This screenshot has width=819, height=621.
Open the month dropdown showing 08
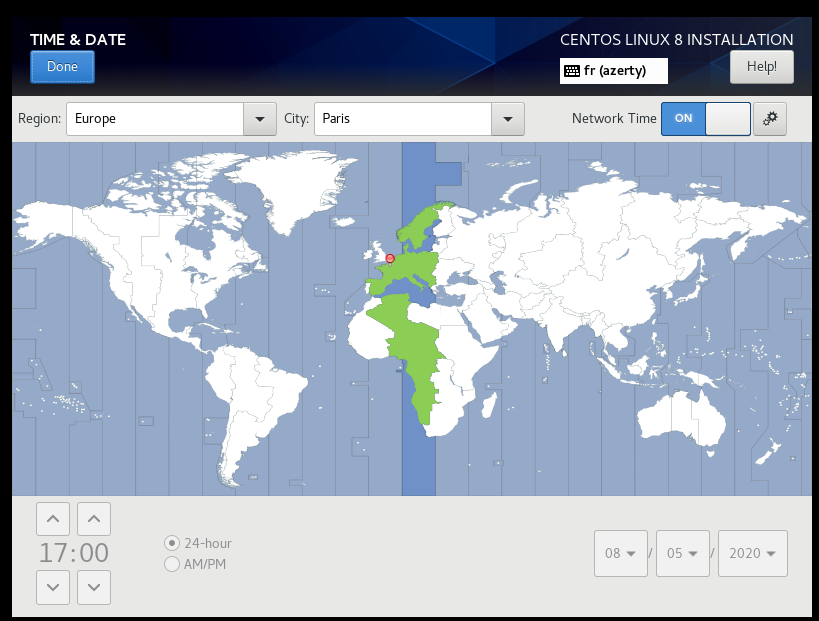pyautogui.click(x=621, y=554)
